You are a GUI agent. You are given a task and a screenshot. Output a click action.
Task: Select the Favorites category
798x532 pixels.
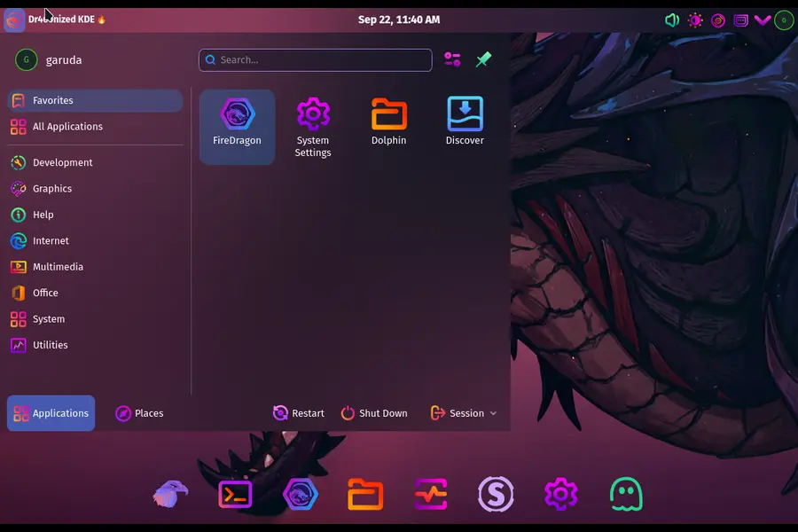[95, 100]
